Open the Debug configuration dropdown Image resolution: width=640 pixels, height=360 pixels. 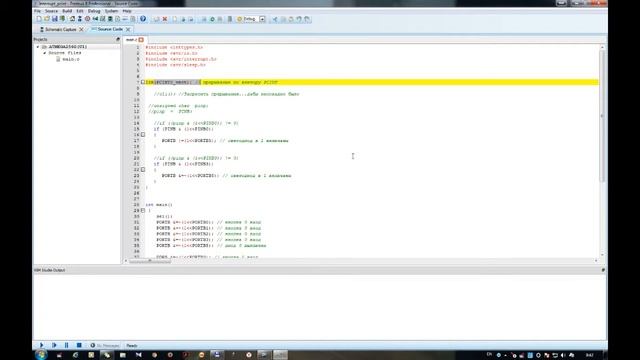(262, 19)
